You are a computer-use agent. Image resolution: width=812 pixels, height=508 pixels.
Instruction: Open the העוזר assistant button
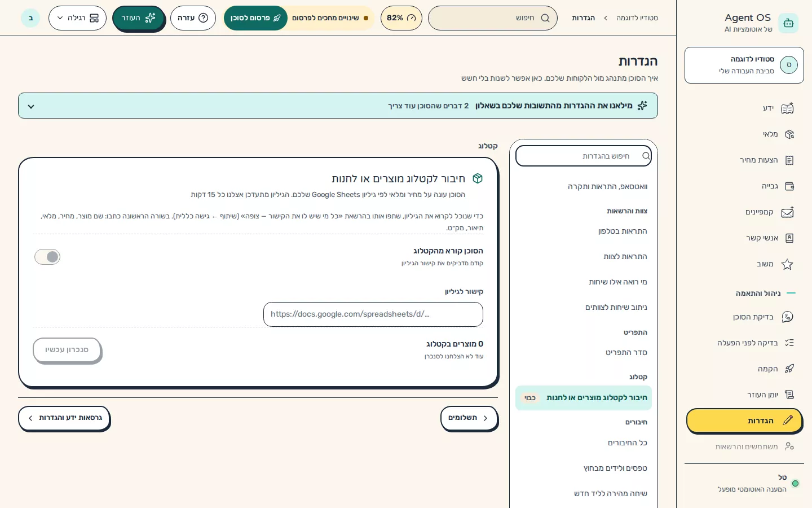(x=138, y=18)
